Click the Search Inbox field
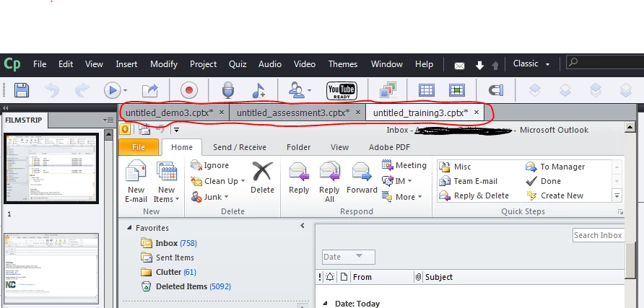Screen dimensions: 644x308 pyautogui.click(x=598, y=235)
